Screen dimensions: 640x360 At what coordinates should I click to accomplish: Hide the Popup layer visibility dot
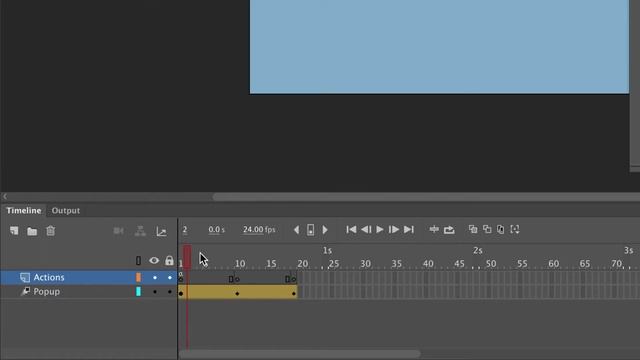coord(155,292)
